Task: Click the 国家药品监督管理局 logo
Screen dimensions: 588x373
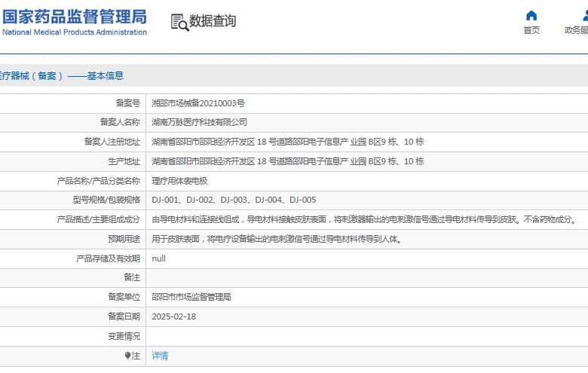Action: (x=74, y=22)
